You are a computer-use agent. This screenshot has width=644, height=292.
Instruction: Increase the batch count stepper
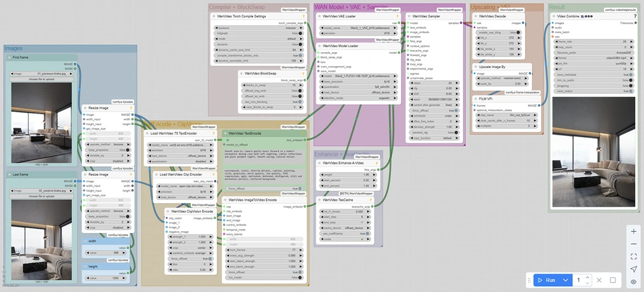coord(588,277)
